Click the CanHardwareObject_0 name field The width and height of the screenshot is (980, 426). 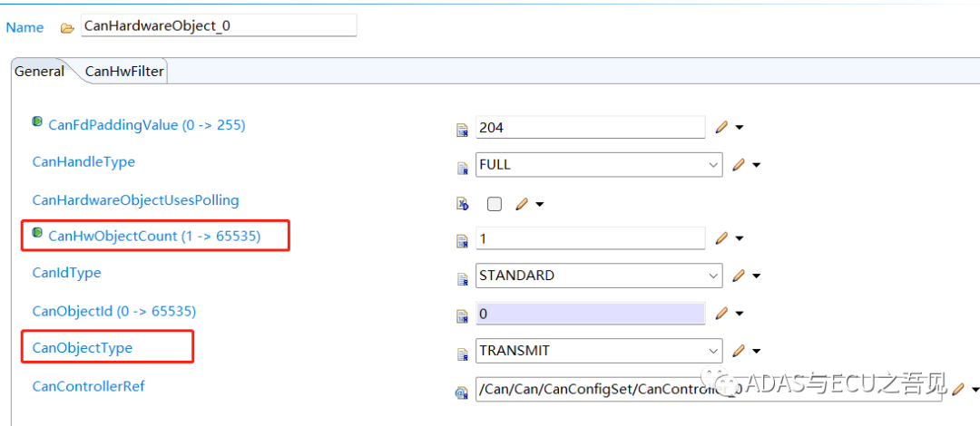pyautogui.click(x=218, y=26)
